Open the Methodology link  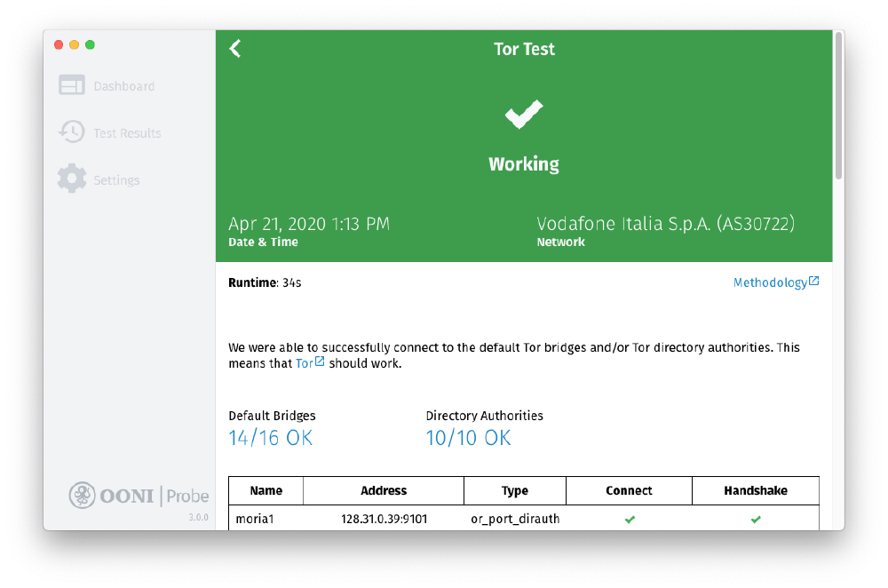click(x=769, y=282)
